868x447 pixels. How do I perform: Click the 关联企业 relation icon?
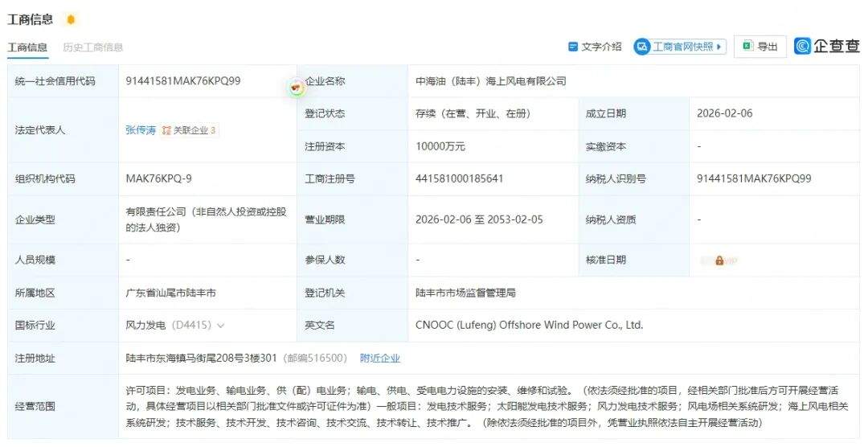(166, 130)
